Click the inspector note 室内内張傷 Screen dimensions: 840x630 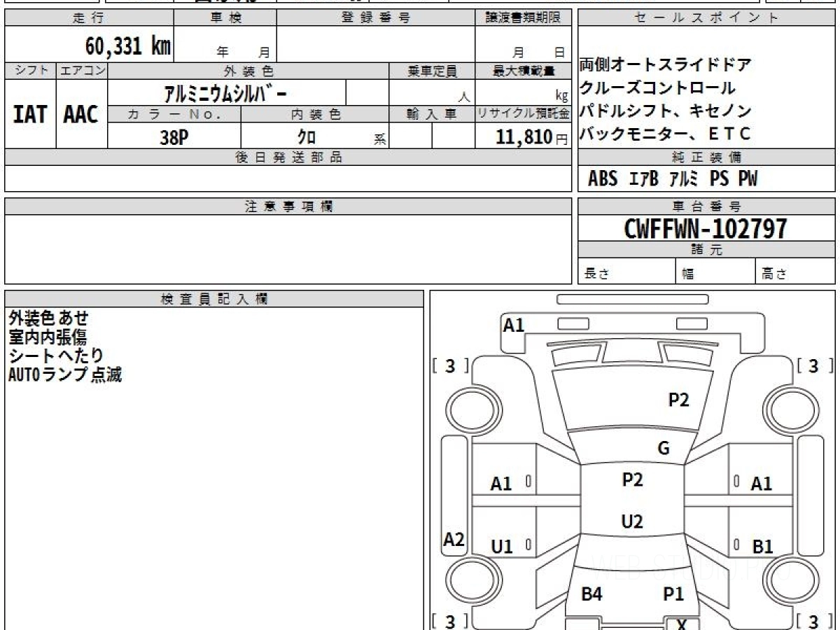tap(48, 337)
